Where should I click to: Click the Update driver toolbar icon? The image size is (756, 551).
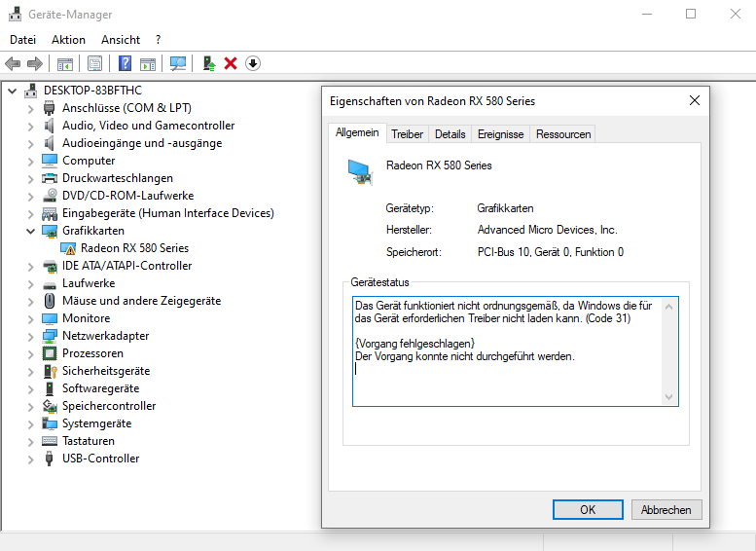[x=209, y=63]
